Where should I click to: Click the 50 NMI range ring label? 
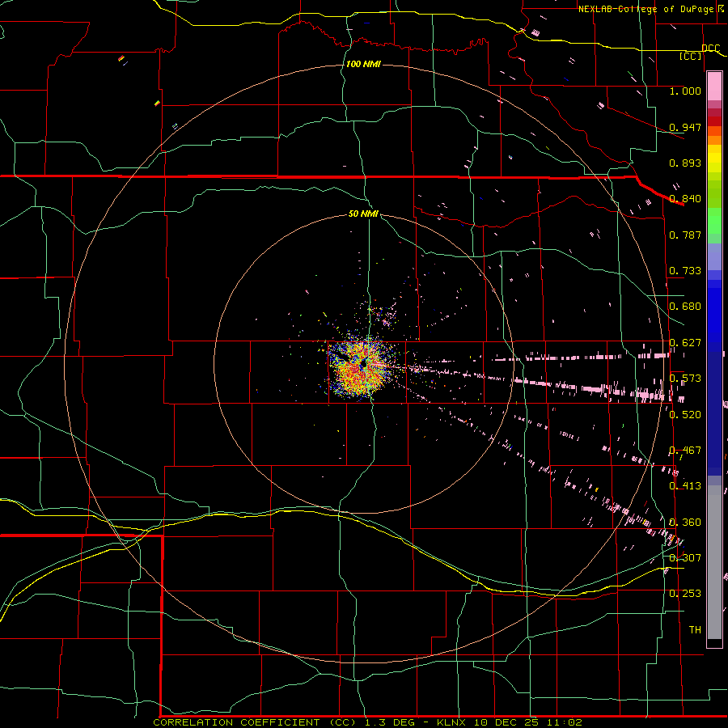point(363,214)
